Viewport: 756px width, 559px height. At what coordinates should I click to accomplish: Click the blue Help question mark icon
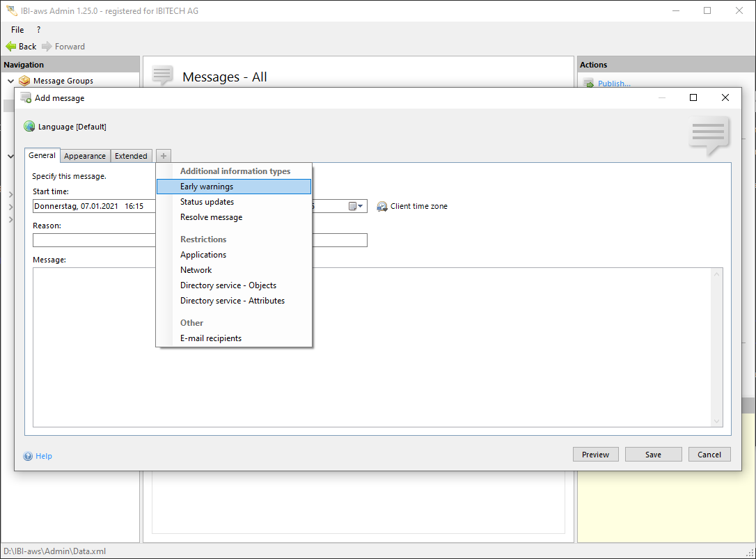[29, 457]
